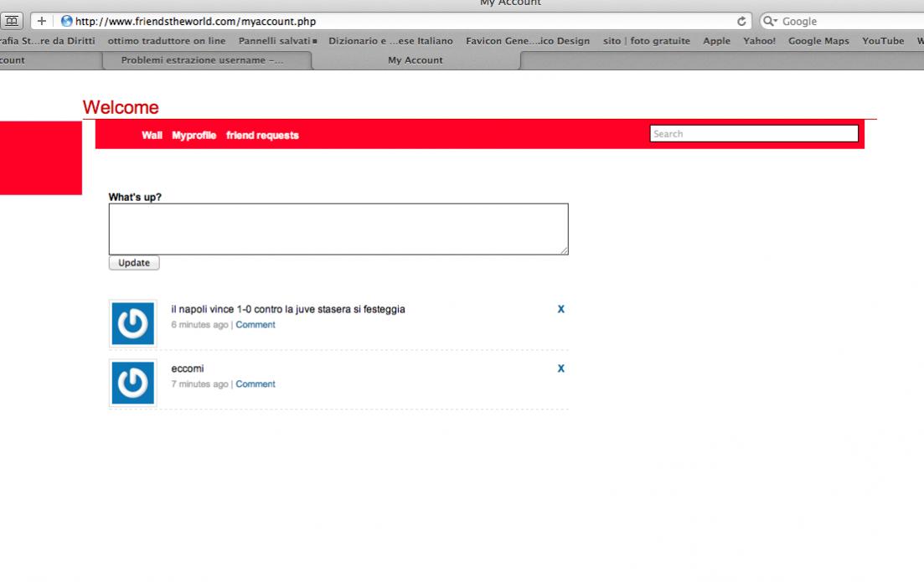924x582 pixels.
Task: Switch to 'Problemi estrazione username' tab
Action: coord(202,60)
